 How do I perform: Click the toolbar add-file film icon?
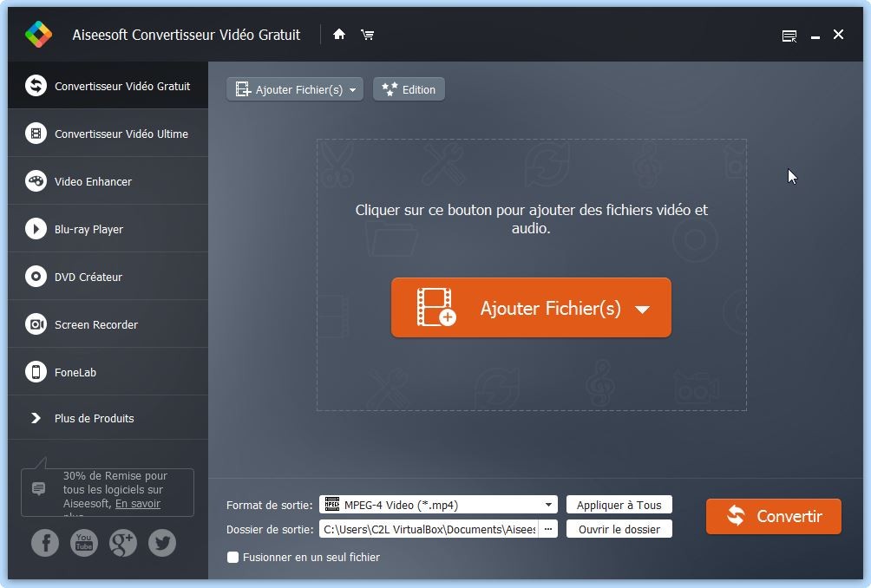point(243,89)
